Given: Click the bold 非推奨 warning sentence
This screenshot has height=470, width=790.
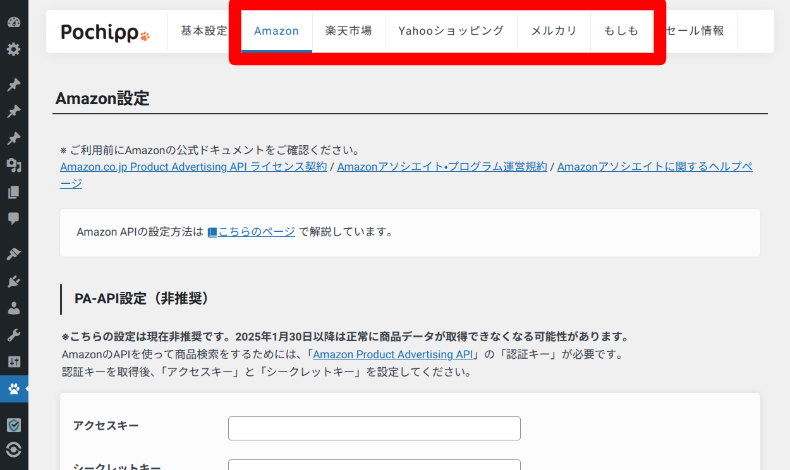Looking at the screenshot, I should click(346, 337).
